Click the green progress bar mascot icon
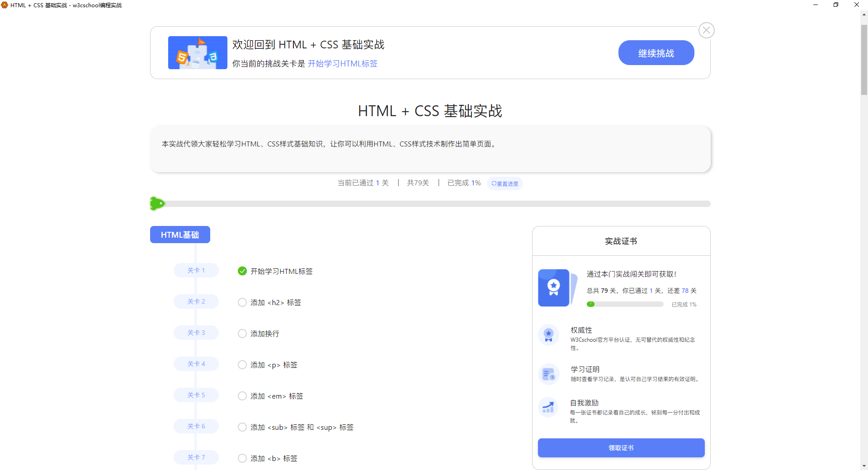The width and height of the screenshot is (868, 470). click(x=157, y=204)
